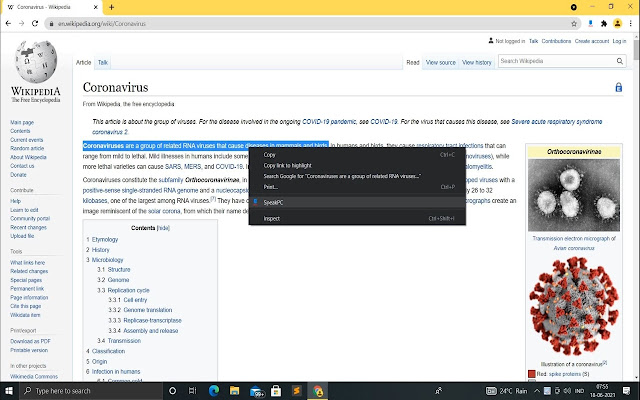This screenshot has height=400, width=640.
Task: Open the Read view tab
Action: tap(413, 62)
